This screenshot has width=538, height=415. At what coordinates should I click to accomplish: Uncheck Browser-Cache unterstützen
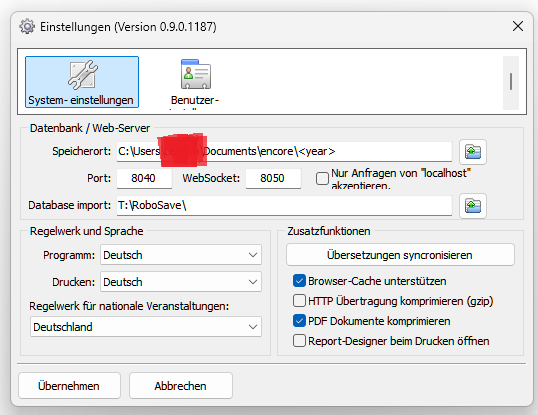tap(299, 281)
